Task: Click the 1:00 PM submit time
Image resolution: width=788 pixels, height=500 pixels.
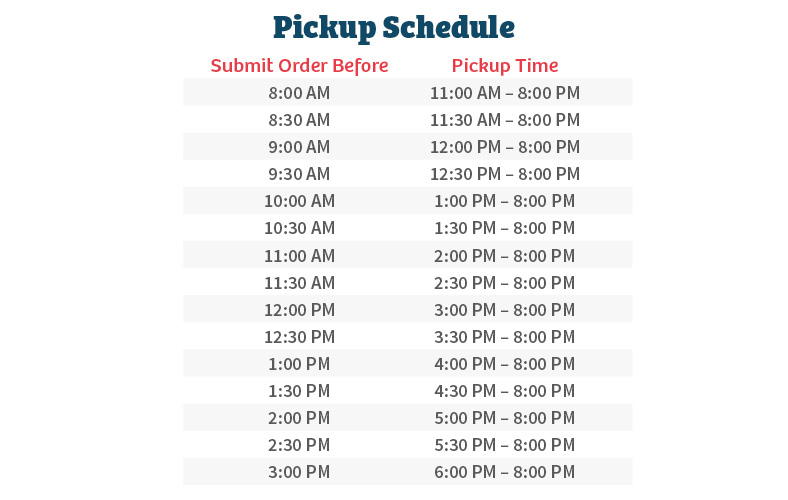Action: (x=299, y=364)
